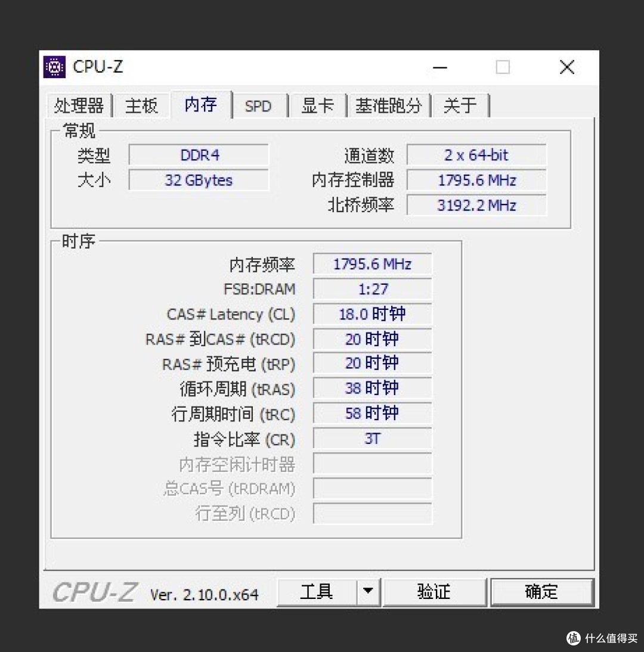The width and height of the screenshot is (644, 652).
Task: Click the 北桥频率 label
Action: point(361,205)
